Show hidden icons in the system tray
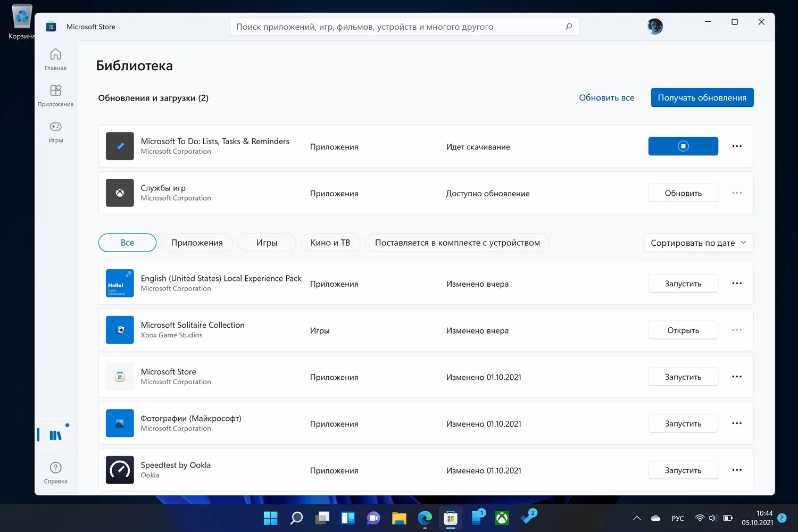798x532 pixels. (637, 518)
